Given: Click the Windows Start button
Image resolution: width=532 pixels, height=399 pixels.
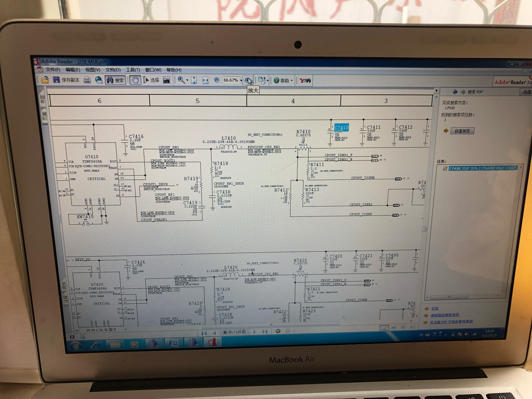Looking at the screenshot, I should 75,345.
